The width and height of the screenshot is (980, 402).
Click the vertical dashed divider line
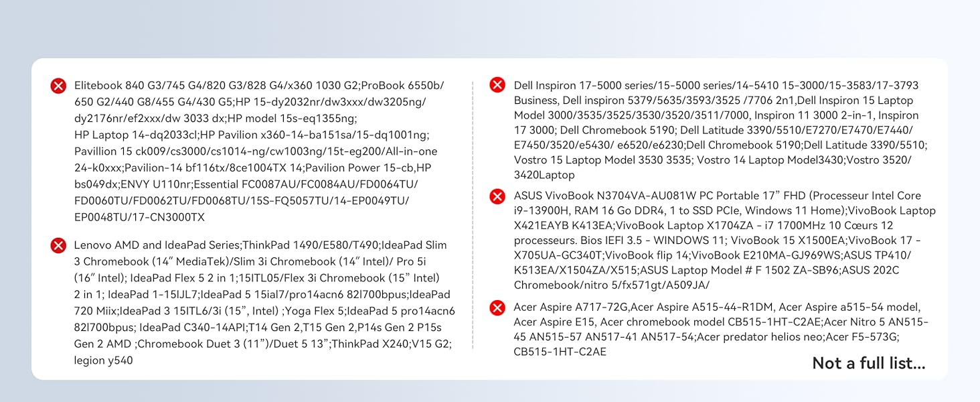tap(473, 214)
